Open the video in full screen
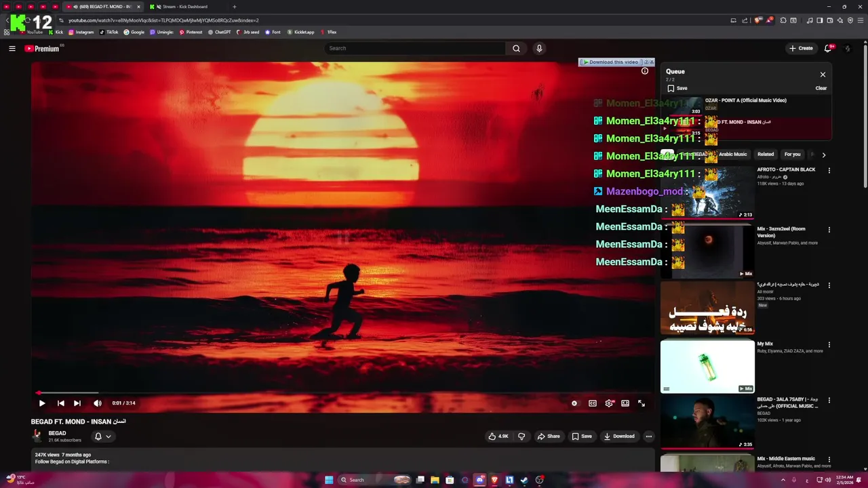This screenshot has height=488, width=868. pos(642,403)
